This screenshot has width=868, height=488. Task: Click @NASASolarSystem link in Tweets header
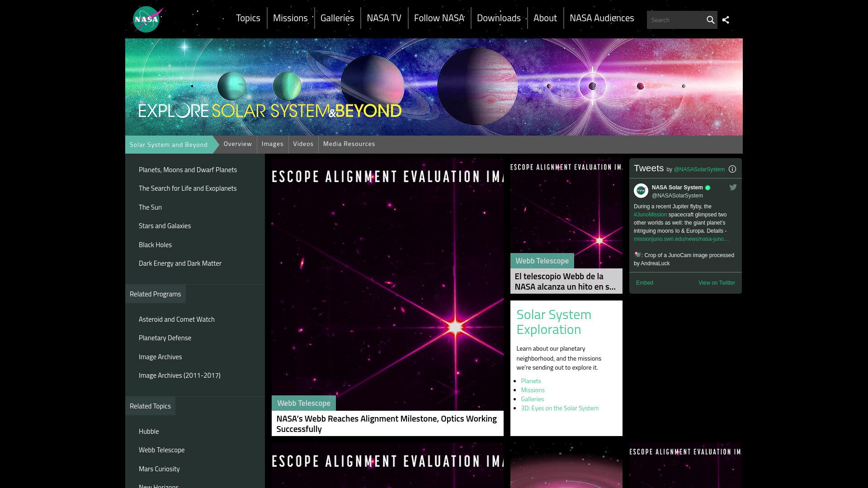pyautogui.click(x=699, y=169)
